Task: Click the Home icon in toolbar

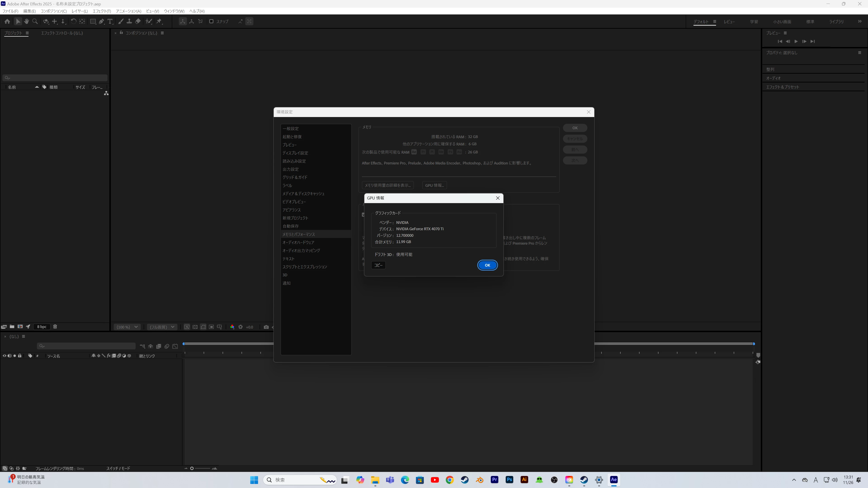Action: 7,21
